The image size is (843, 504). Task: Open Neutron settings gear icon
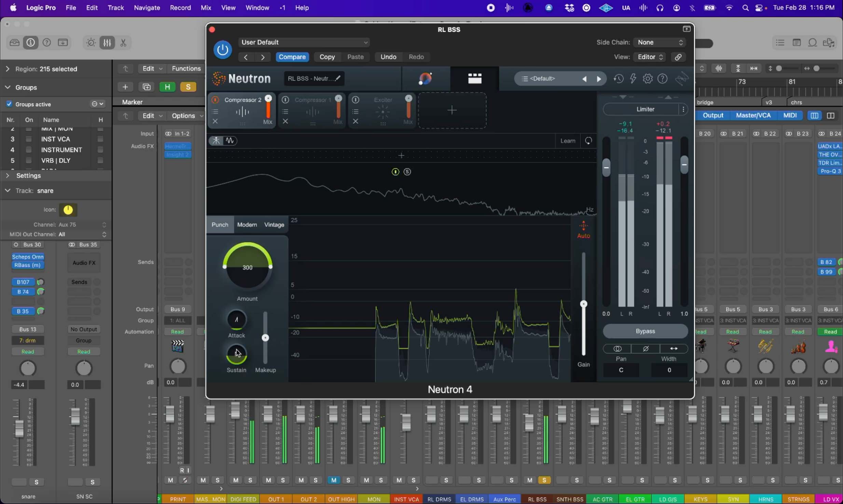pyautogui.click(x=648, y=79)
